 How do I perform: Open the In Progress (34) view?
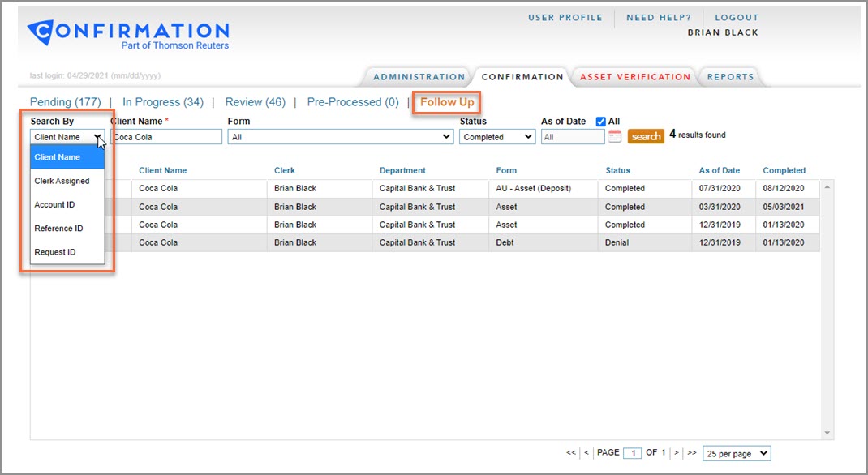click(162, 102)
